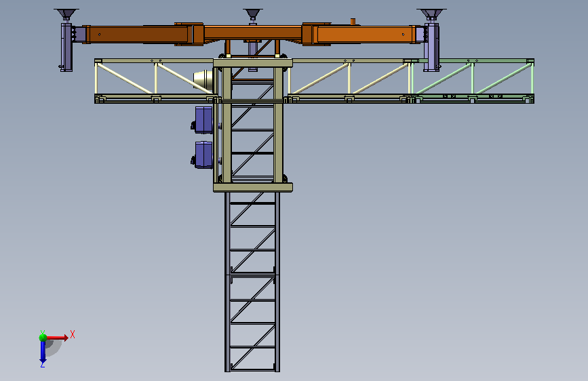588x381 pixels.
Task: Select the left purple vertical column
Action: [66, 47]
